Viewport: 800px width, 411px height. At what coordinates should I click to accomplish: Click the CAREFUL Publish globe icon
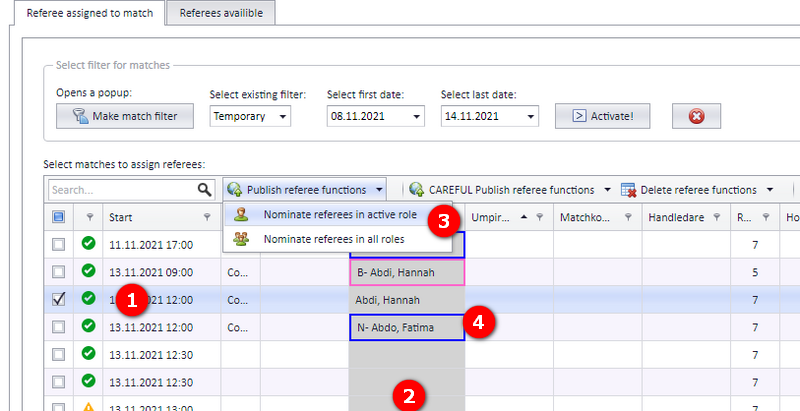[417, 190]
